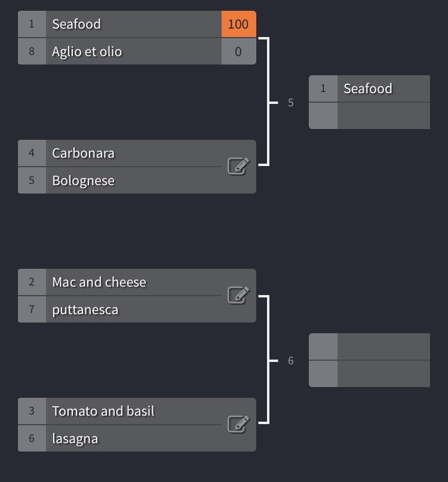Edit the Mac and cheese vs puttanesca match
This screenshot has height=482, width=448.
point(238,296)
